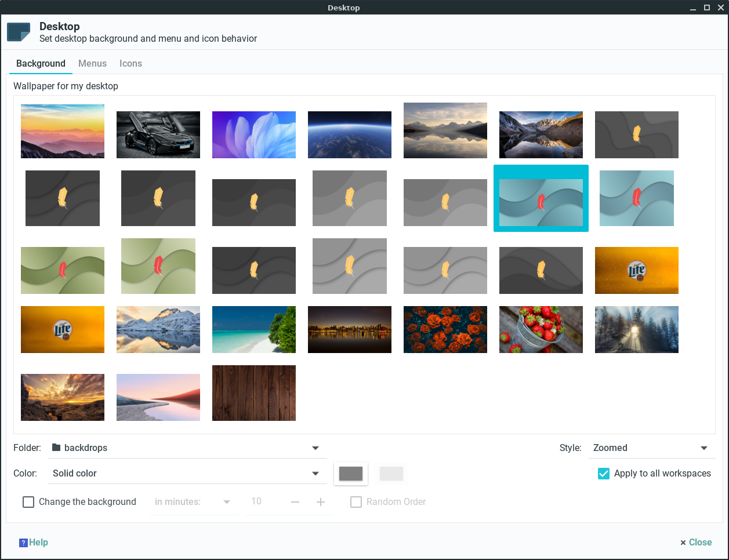Select the strawberries in a bucket wallpaper
This screenshot has height=560, width=729.
click(x=541, y=329)
